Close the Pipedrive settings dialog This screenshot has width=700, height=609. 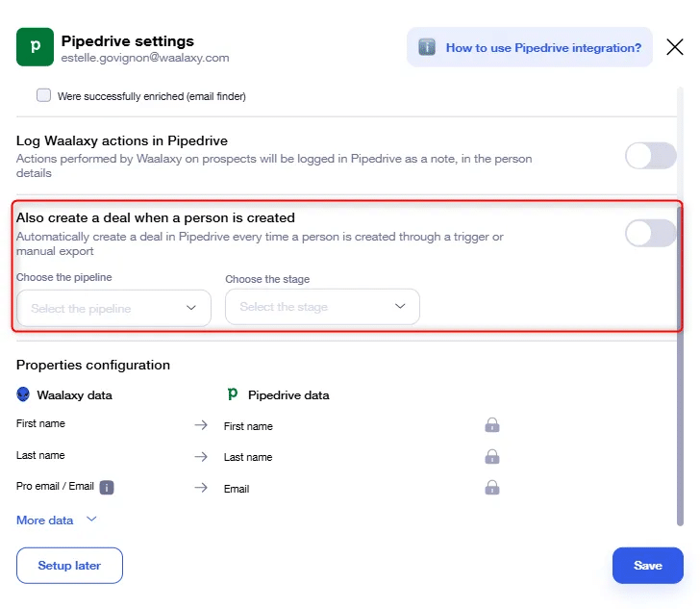click(675, 47)
